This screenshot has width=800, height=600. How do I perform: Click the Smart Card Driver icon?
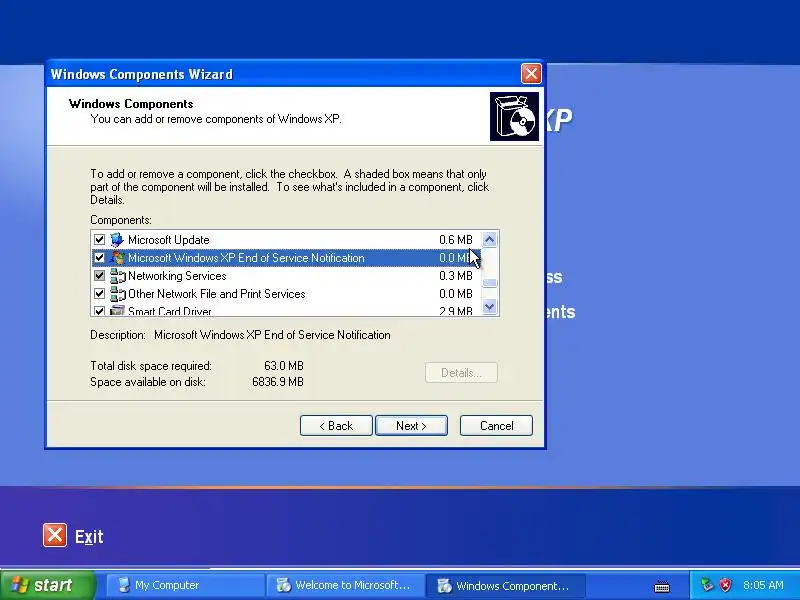[x=117, y=310]
